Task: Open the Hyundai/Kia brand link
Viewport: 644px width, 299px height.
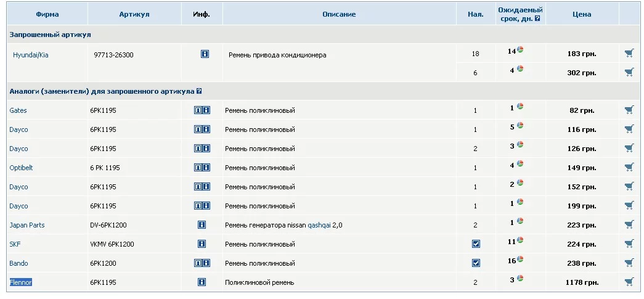Action: (30, 55)
